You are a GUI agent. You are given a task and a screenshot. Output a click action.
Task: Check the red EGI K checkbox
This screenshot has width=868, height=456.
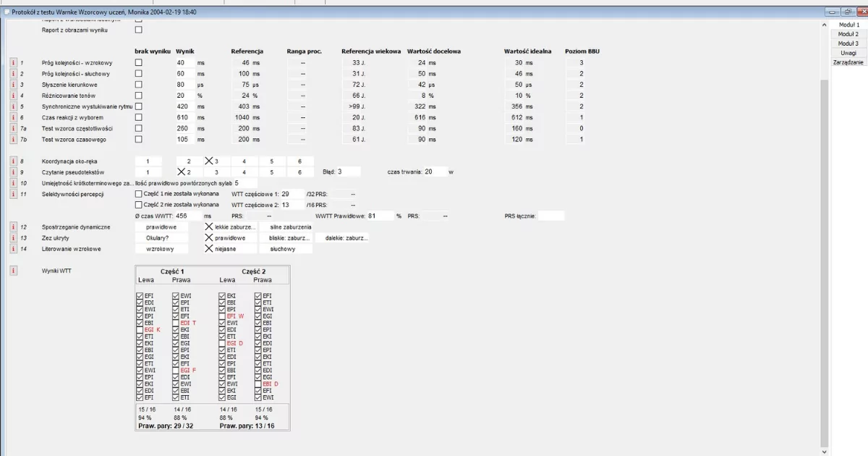click(140, 330)
